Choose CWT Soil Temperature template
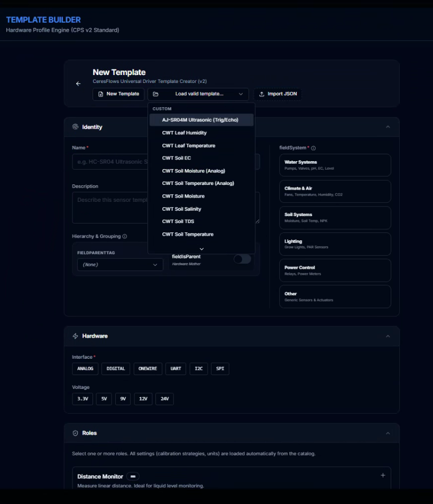 click(x=201, y=235)
